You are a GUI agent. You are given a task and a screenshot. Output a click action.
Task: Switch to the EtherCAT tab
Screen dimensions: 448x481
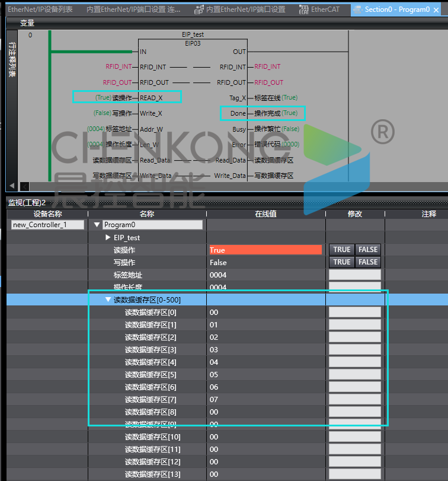(x=326, y=9)
